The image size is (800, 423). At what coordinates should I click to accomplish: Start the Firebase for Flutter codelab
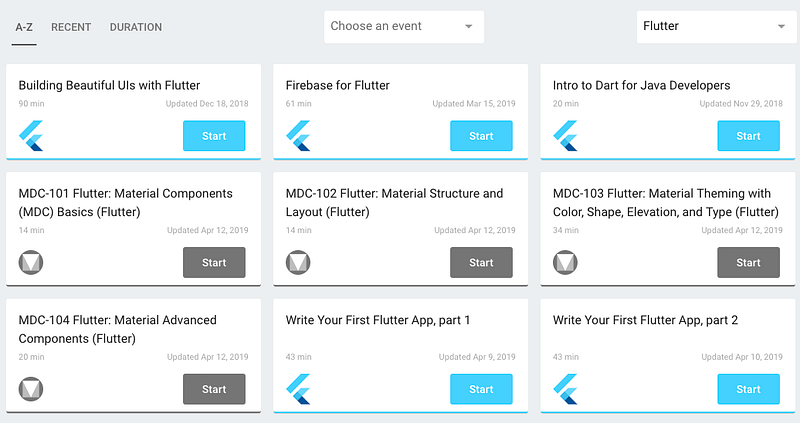tap(481, 136)
